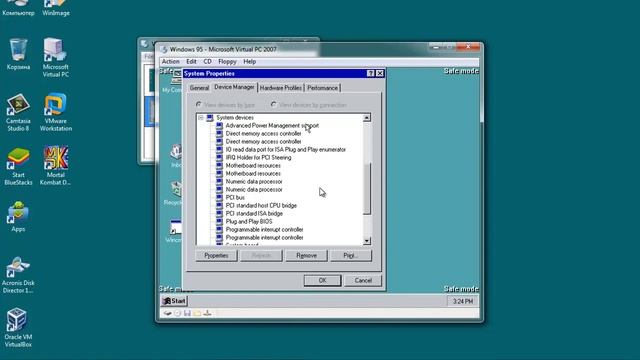The width and height of the screenshot is (640, 360).
Task: Click the Remove button
Action: (306, 256)
